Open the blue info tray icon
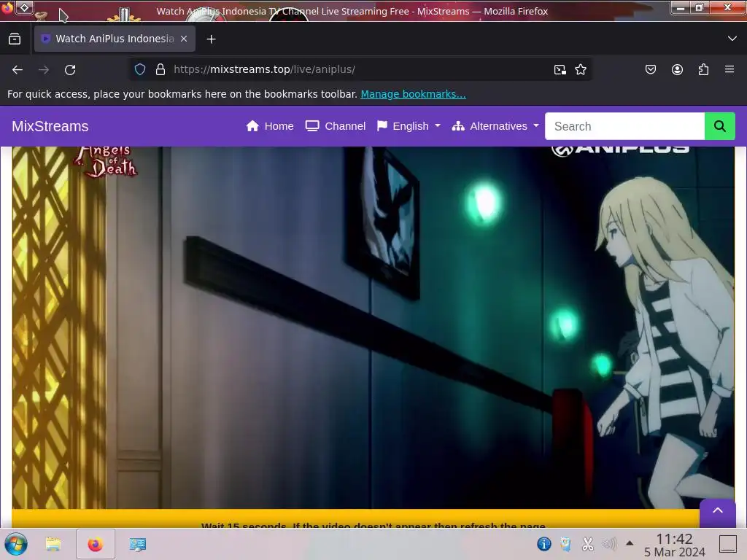This screenshot has height=560, width=747. tap(543, 543)
